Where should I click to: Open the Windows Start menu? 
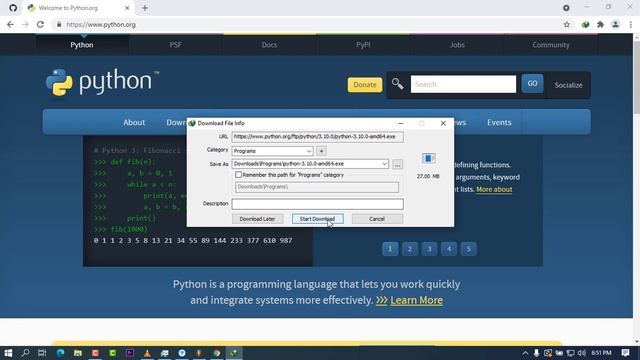pos(8,353)
